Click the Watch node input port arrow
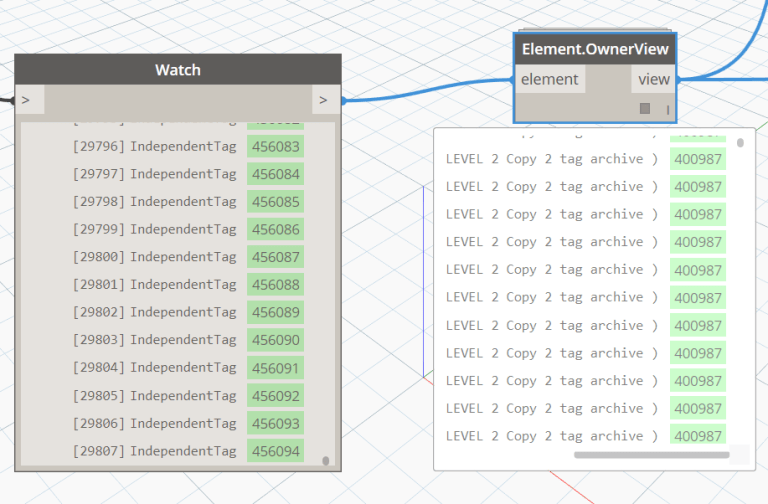Image resolution: width=768 pixels, height=504 pixels. (x=29, y=100)
